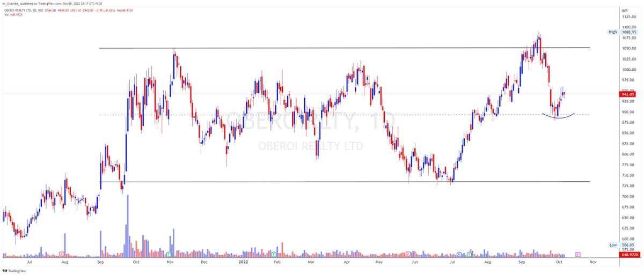Click the red volume label 648.972K on the price axis

click(629, 255)
